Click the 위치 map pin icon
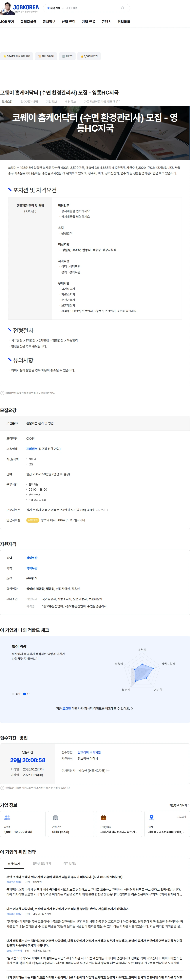 151,817
